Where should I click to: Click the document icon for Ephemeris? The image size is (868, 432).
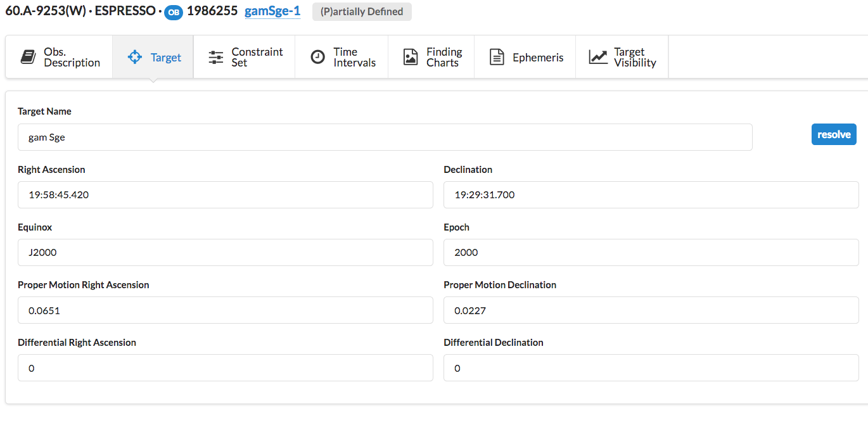tap(497, 57)
